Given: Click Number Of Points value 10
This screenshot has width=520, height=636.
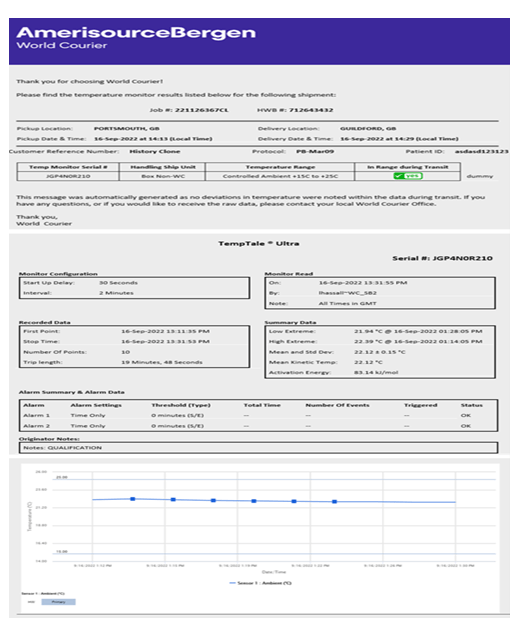Looking at the screenshot, I should 126,352.
